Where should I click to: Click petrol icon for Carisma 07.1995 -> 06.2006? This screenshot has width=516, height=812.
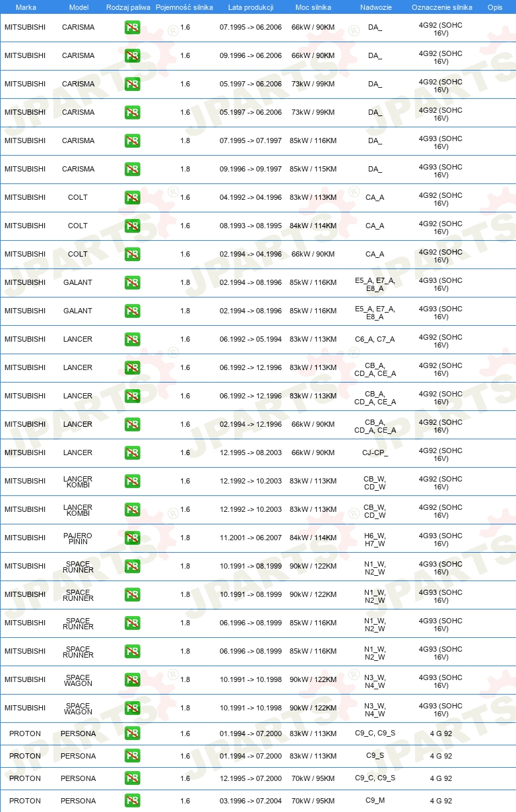point(132,28)
